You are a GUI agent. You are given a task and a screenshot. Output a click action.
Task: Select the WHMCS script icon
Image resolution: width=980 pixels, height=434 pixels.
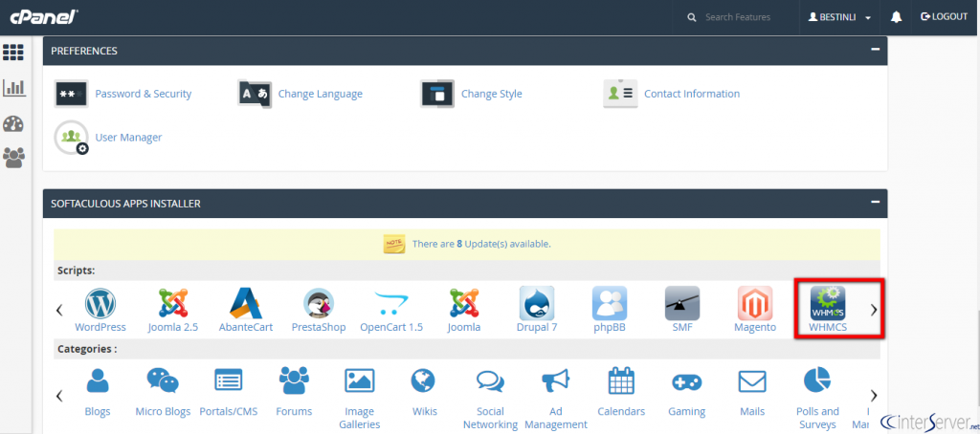tap(828, 303)
